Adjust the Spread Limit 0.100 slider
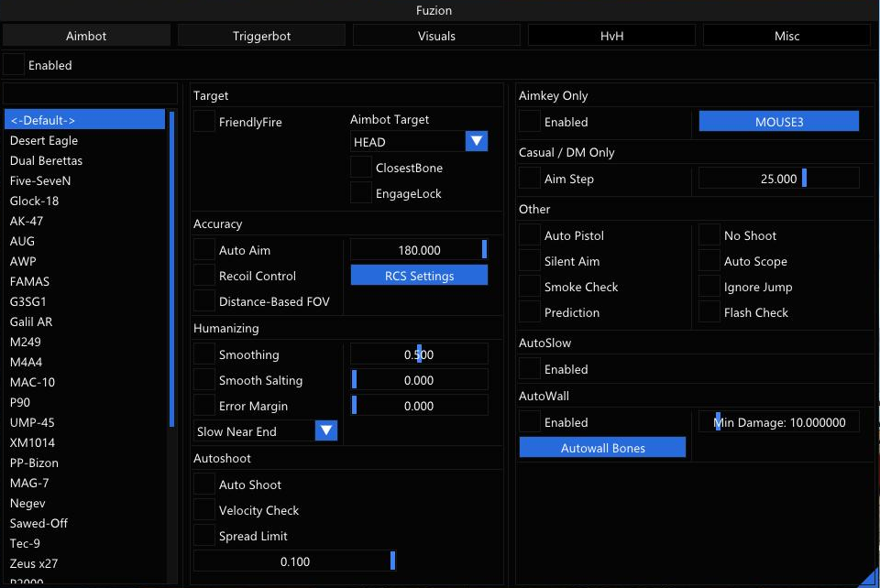880x588 pixels. pyautogui.click(x=294, y=561)
